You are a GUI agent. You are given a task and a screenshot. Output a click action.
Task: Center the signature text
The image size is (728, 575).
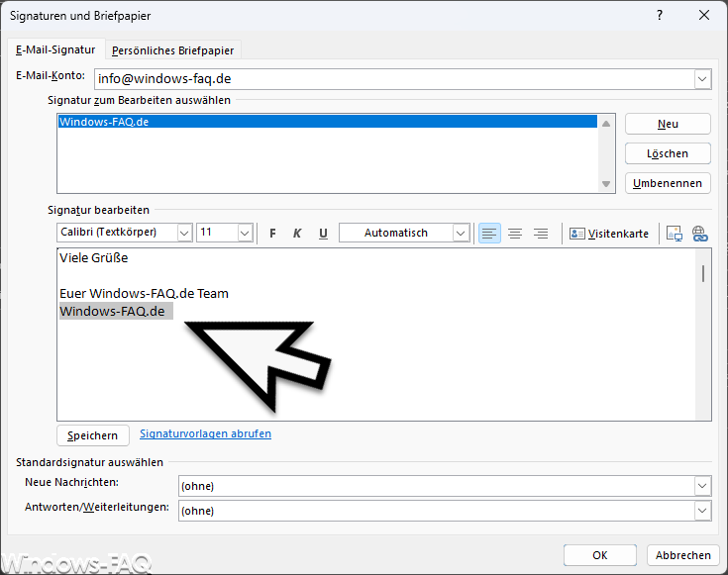pos(515,233)
